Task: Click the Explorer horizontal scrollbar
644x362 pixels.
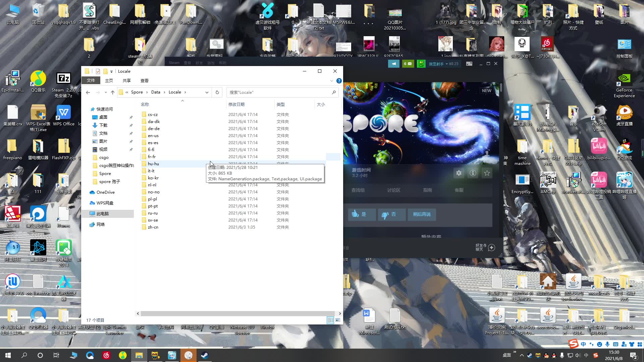Action: coord(237,313)
